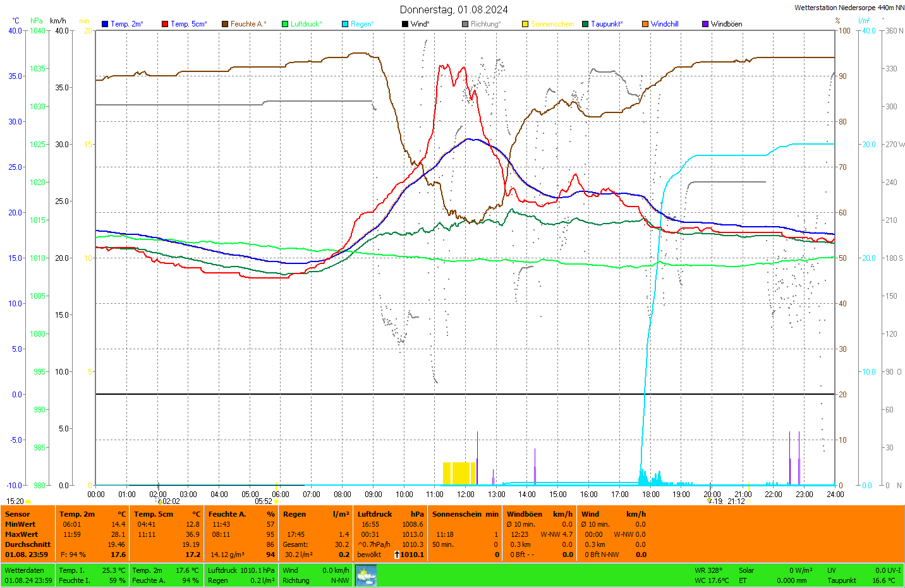905x588 pixels.
Task: Click the Wetterdaten timestamp cell
Action: pyautogui.click(x=28, y=575)
